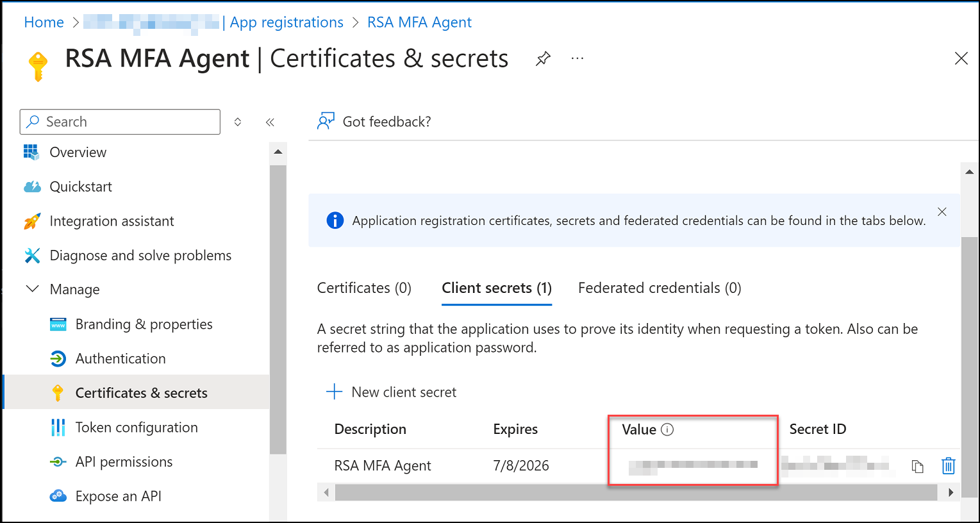The image size is (980, 523).
Task: Delete the RSA MFA Agent client secret
Action: click(x=948, y=466)
